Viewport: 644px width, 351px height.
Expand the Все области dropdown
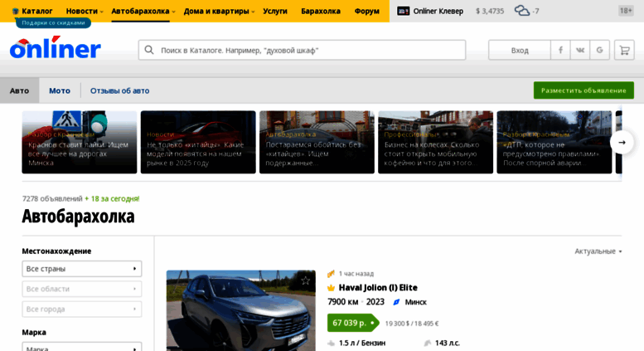pyautogui.click(x=82, y=289)
